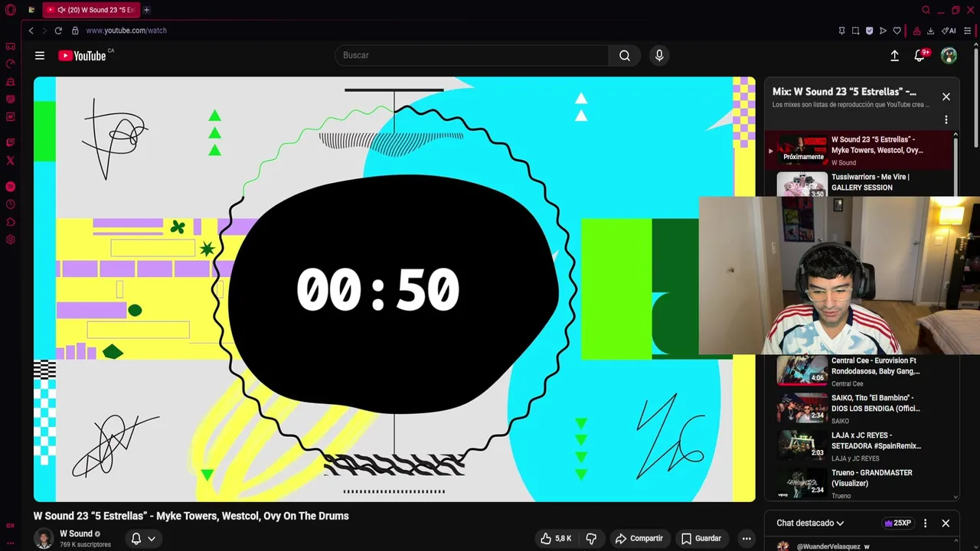This screenshot has height=551, width=980.
Task: Close the Mix playlist panel
Action: pos(946,96)
